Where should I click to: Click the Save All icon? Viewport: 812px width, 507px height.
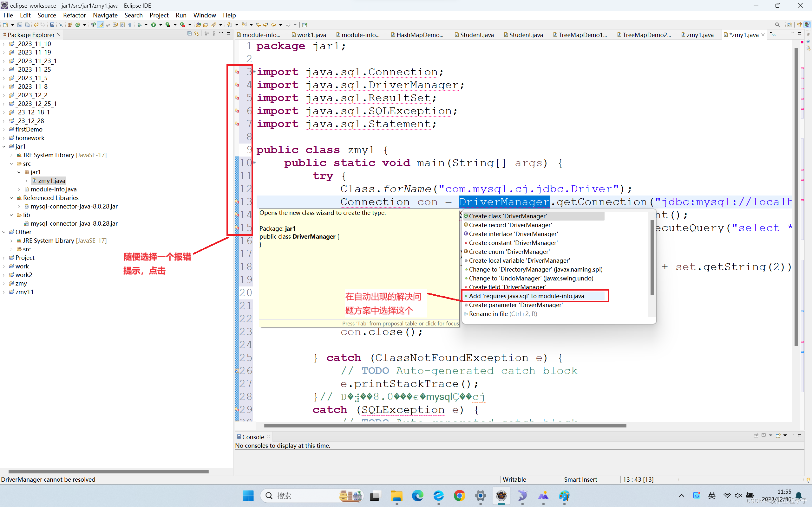tap(27, 24)
